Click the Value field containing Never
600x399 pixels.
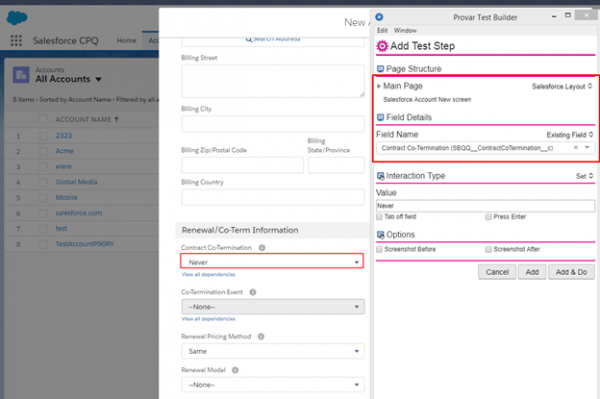(x=485, y=206)
